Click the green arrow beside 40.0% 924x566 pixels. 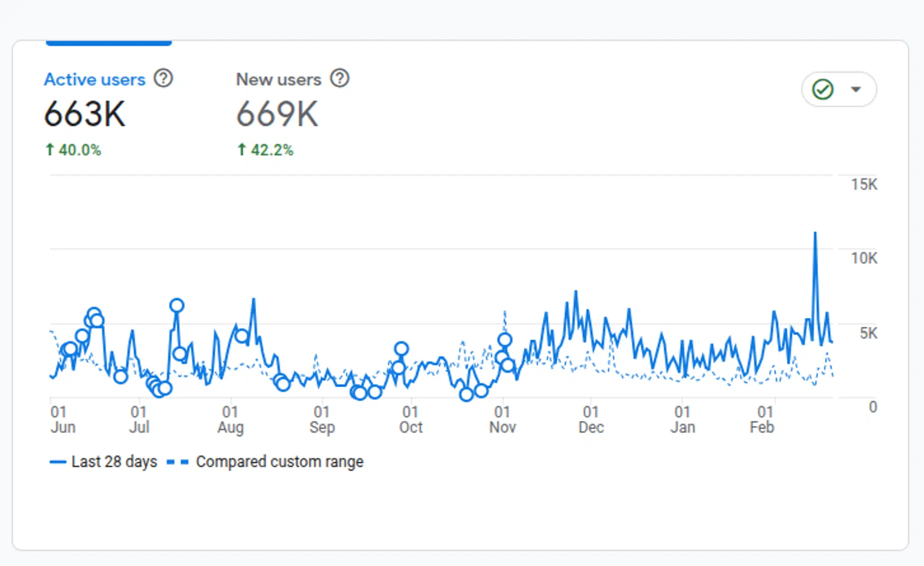[50, 149]
